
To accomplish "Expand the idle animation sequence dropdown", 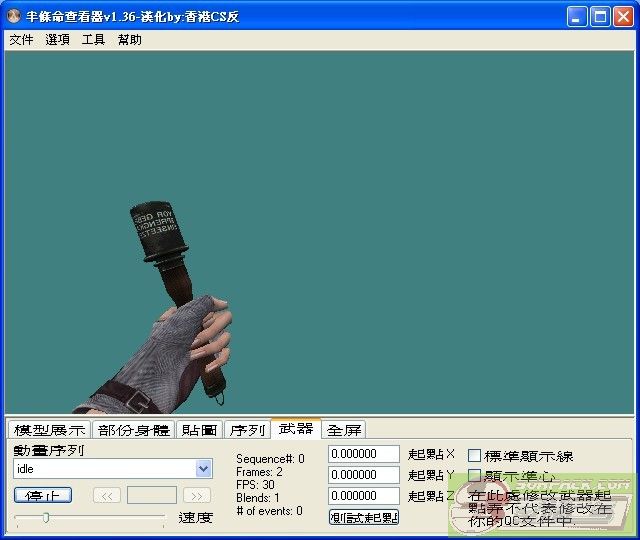I will pyautogui.click(x=204, y=469).
